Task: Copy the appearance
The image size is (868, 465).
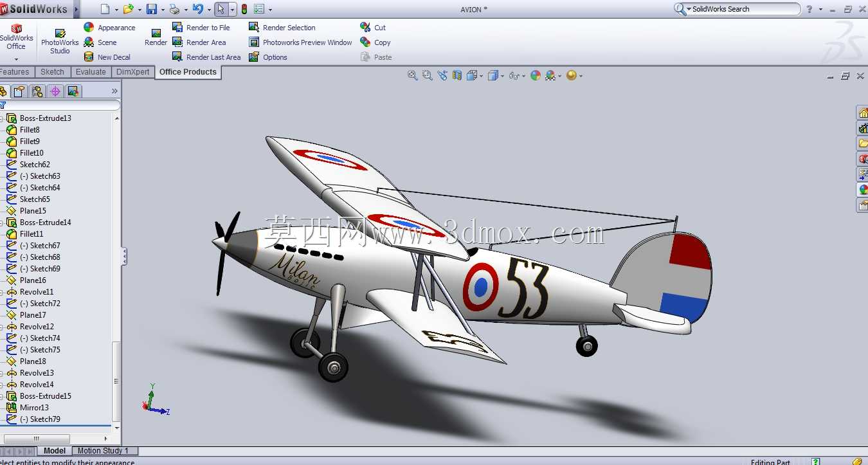Action: tap(375, 42)
